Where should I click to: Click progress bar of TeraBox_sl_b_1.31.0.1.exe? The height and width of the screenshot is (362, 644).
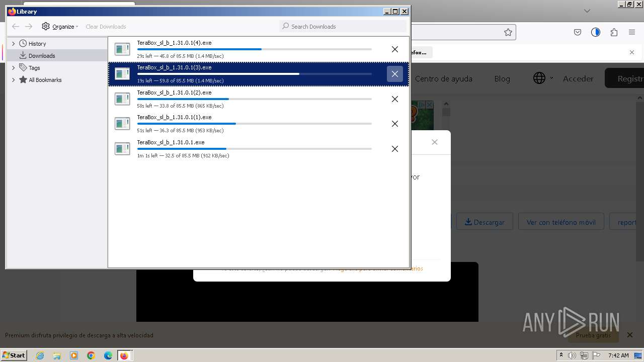point(254,149)
